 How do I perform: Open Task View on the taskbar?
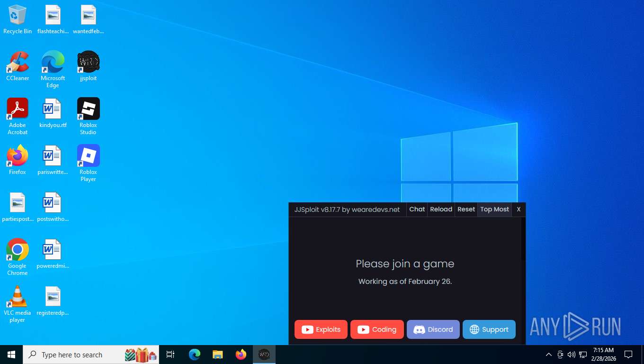click(x=170, y=355)
